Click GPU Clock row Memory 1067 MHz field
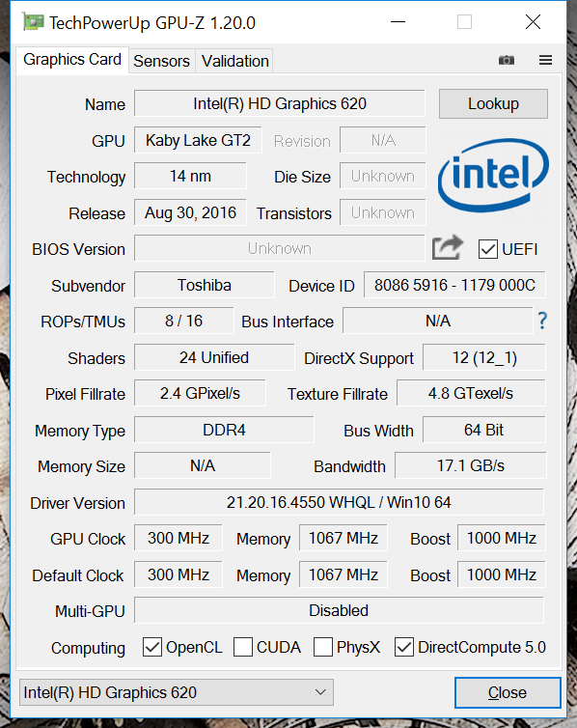Screen dimensions: 577x728 click(343, 538)
